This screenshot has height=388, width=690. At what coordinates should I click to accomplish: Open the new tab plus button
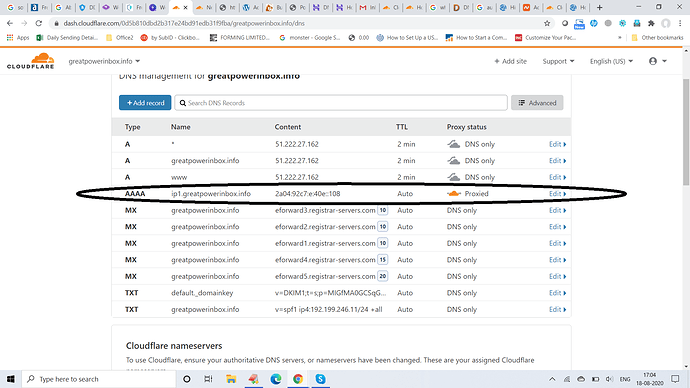pos(599,7)
